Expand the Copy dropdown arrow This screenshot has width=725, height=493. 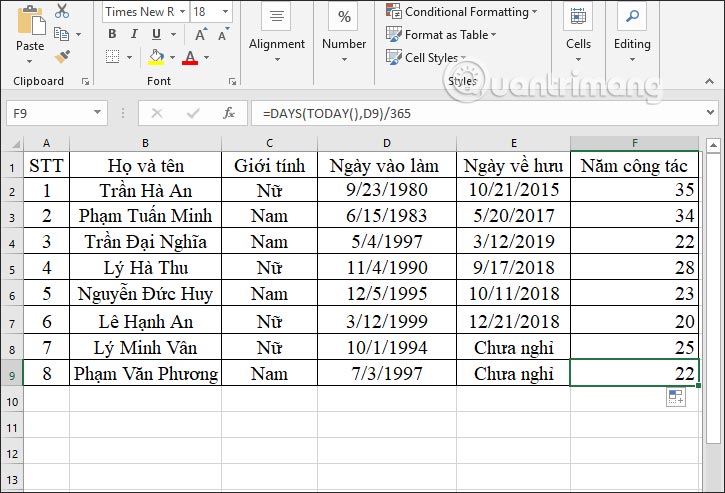click(79, 34)
